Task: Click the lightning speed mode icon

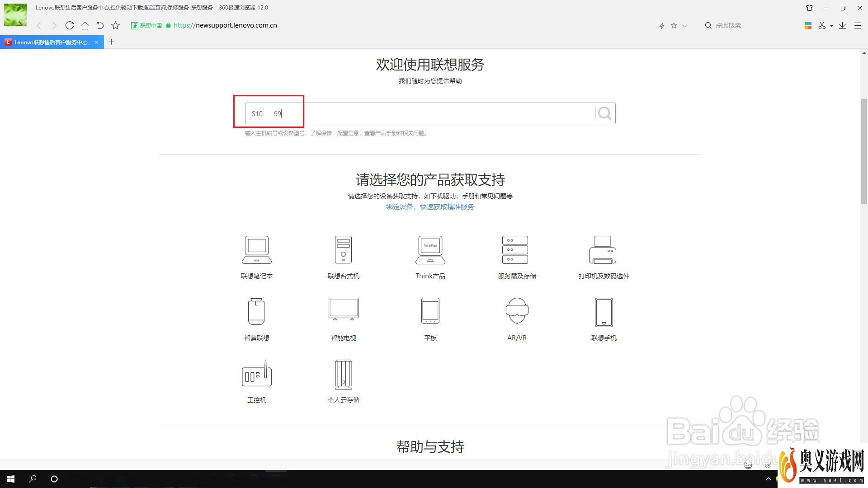Action: (x=662, y=26)
